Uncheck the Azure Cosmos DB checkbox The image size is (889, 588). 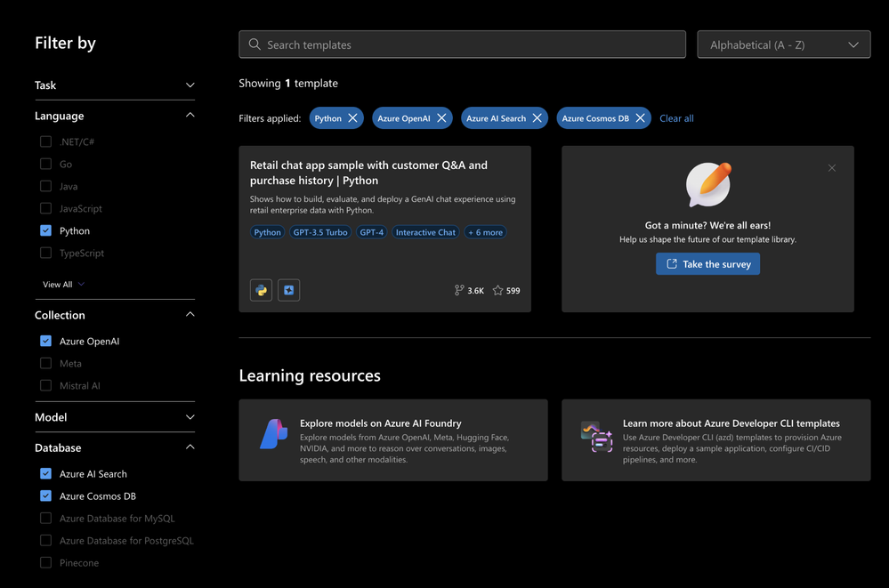click(x=46, y=495)
